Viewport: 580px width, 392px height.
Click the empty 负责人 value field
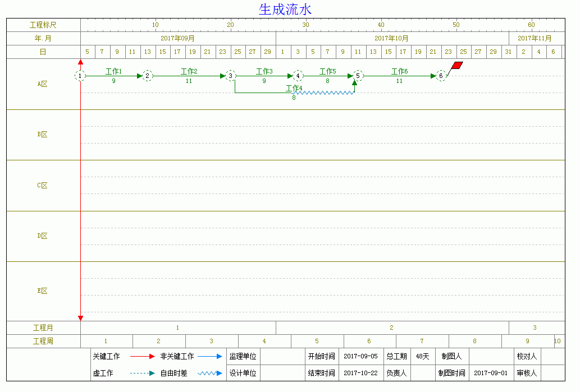pyautogui.click(x=423, y=373)
